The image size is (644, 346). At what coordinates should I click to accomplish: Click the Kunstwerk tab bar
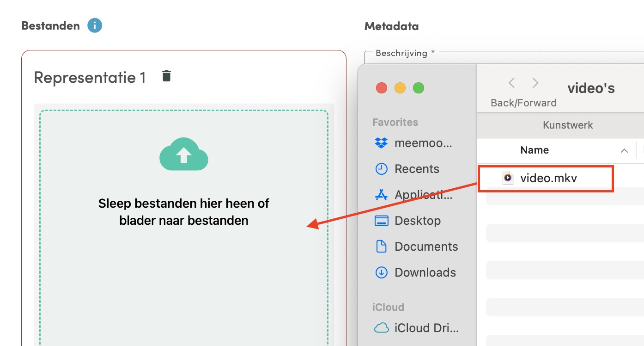(x=568, y=125)
